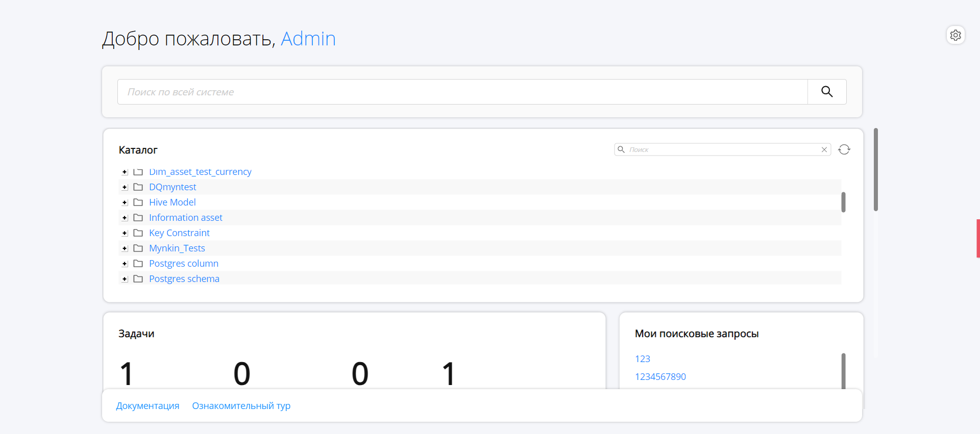The height and width of the screenshot is (434, 980).
Task: Open settings with the gear icon
Action: click(955, 35)
